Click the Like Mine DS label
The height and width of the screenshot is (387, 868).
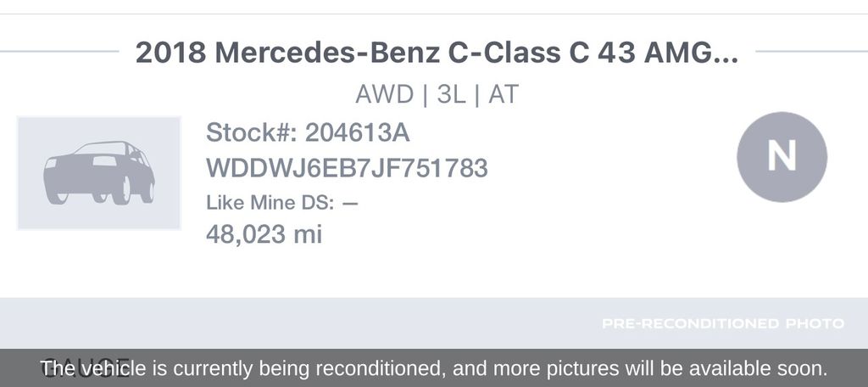point(270,202)
